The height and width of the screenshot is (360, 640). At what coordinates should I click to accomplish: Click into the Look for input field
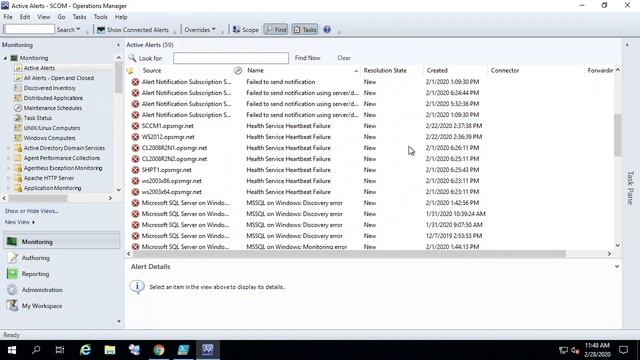[231, 58]
